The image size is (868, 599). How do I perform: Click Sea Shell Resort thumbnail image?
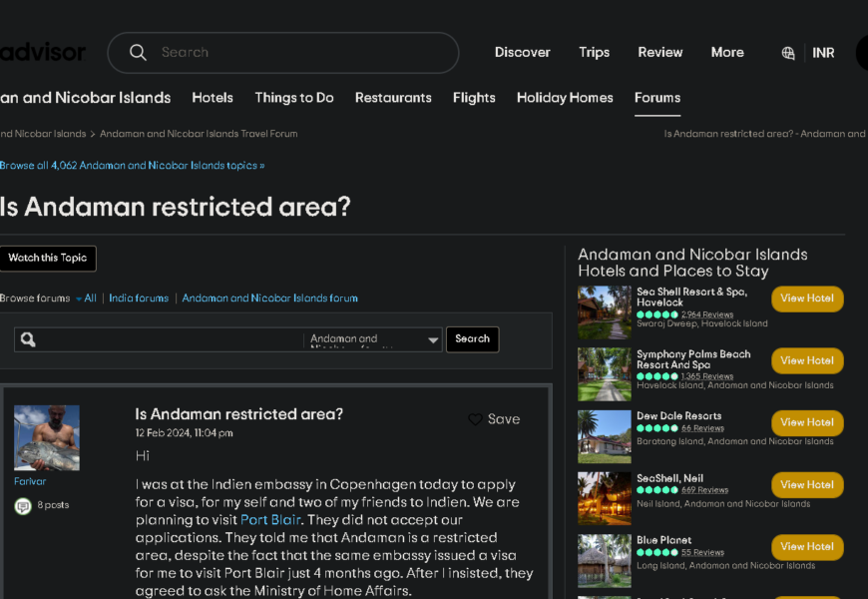click(605, 312)
